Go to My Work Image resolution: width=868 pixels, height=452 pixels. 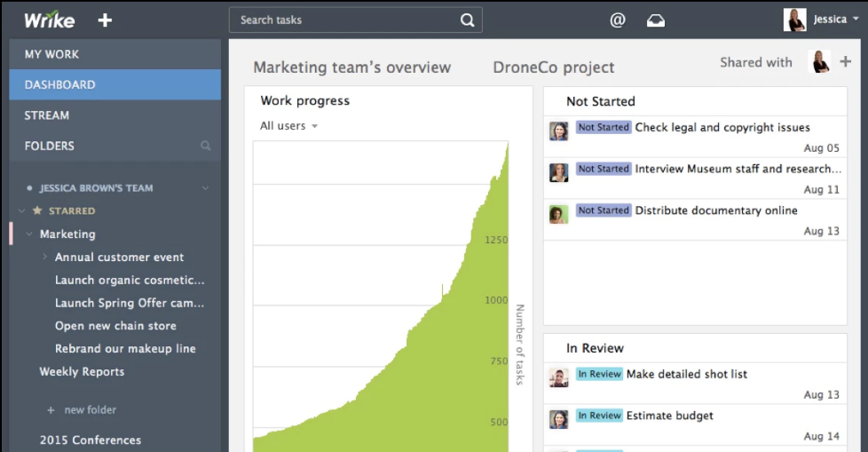tap(115, 54)
